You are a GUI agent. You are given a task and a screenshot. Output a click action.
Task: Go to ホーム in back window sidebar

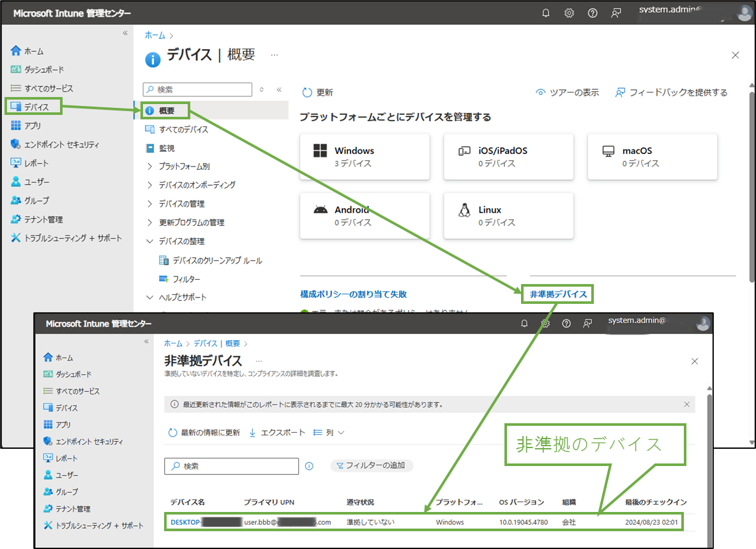coord(27,50)
